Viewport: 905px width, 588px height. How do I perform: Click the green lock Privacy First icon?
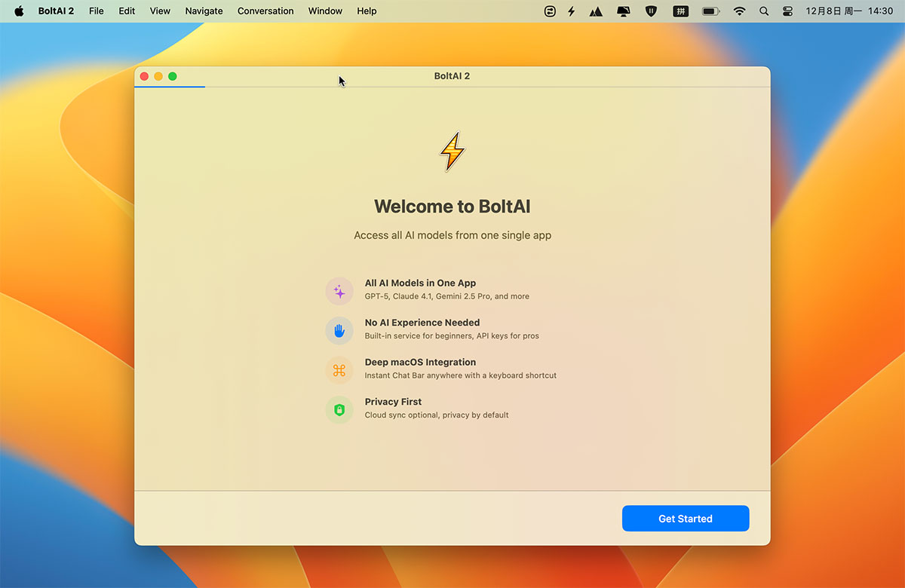click(339, 409)
